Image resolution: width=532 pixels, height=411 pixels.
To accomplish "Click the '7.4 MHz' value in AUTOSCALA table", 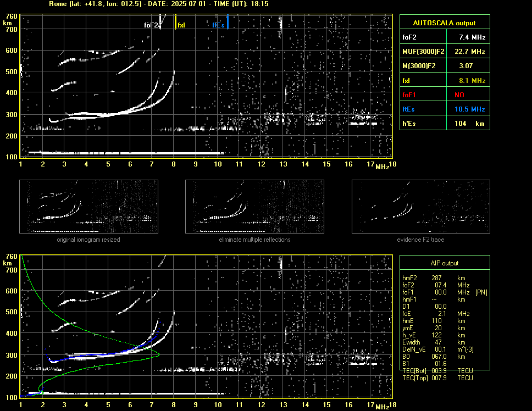I will pos(472,37).
